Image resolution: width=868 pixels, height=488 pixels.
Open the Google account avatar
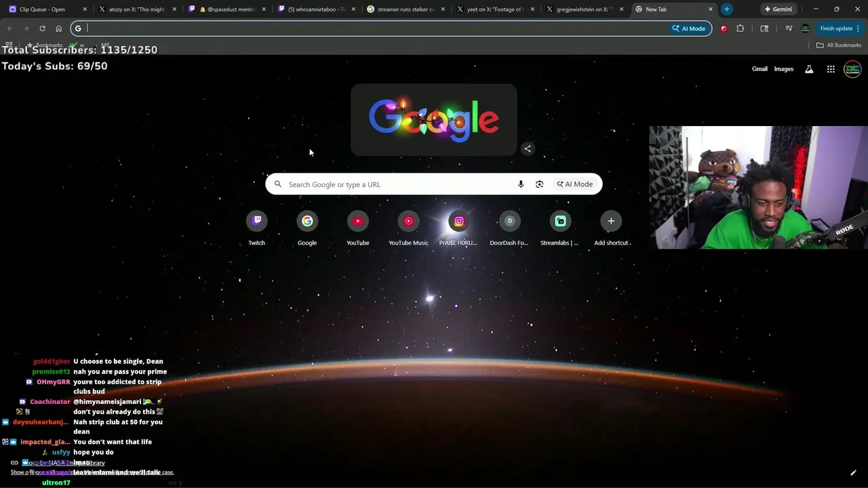click(x=852, y=69)
